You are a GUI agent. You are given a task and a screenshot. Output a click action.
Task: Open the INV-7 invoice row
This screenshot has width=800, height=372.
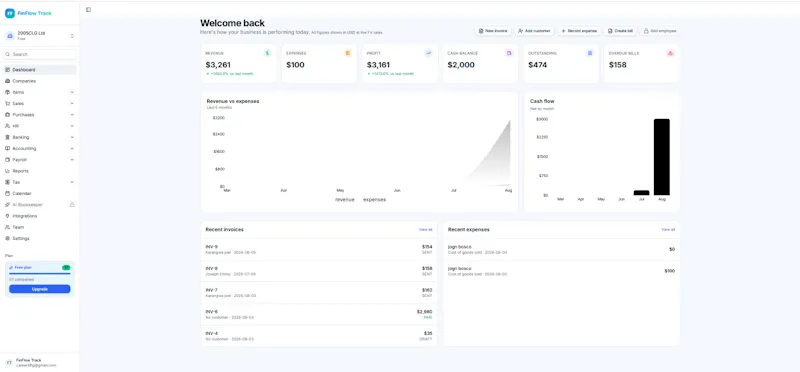click(319, 292)
